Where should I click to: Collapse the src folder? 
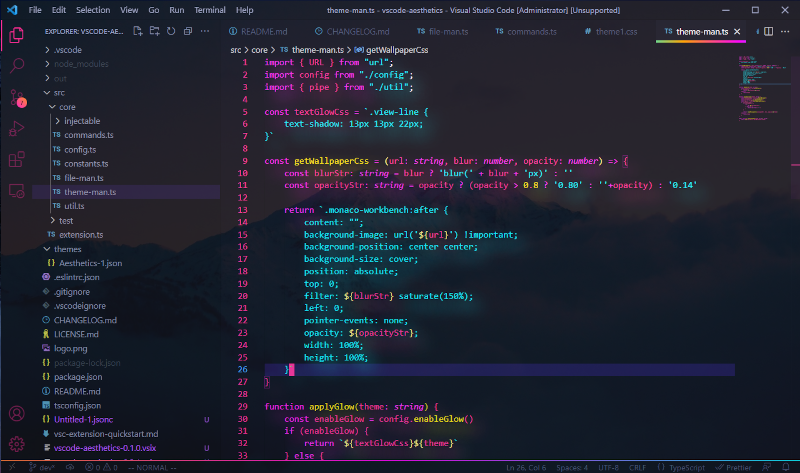[60, 92]
